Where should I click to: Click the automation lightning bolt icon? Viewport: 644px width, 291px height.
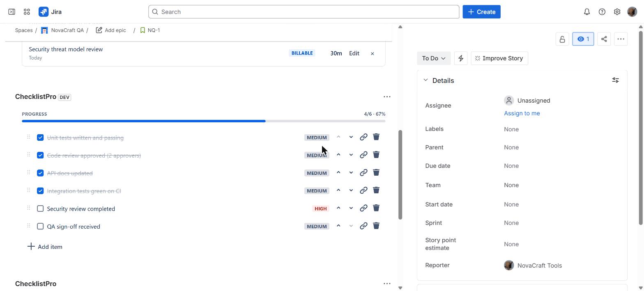pyautogui.click(x=461, y=58)
